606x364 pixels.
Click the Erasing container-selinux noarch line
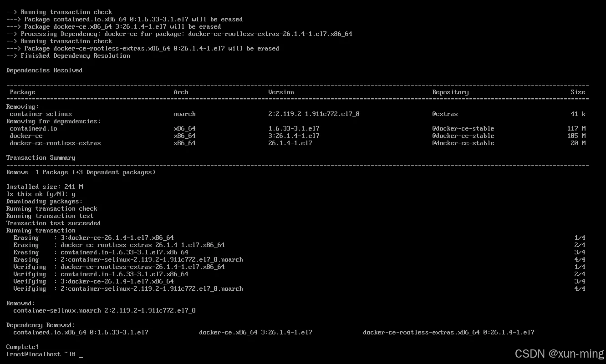(128, 259)
